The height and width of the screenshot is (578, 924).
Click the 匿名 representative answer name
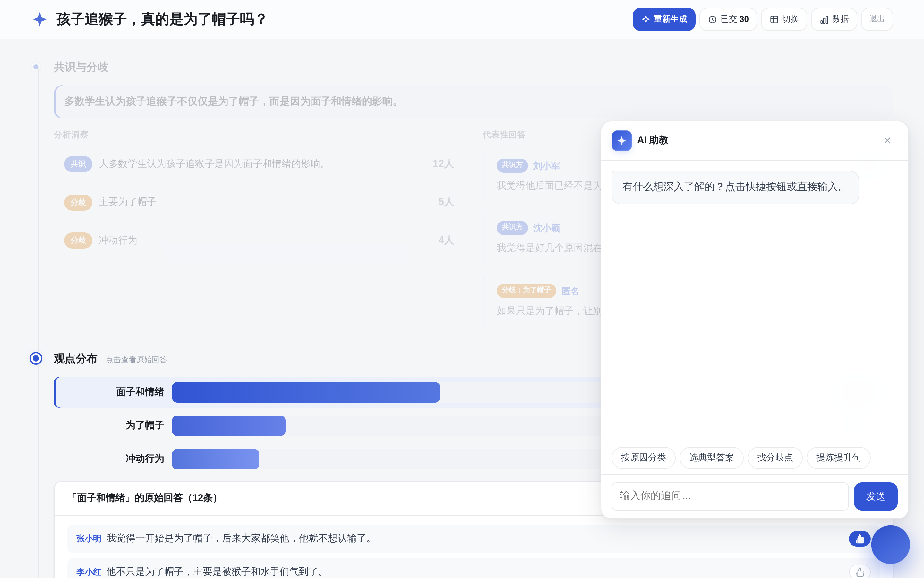click(x=570, y=291)
